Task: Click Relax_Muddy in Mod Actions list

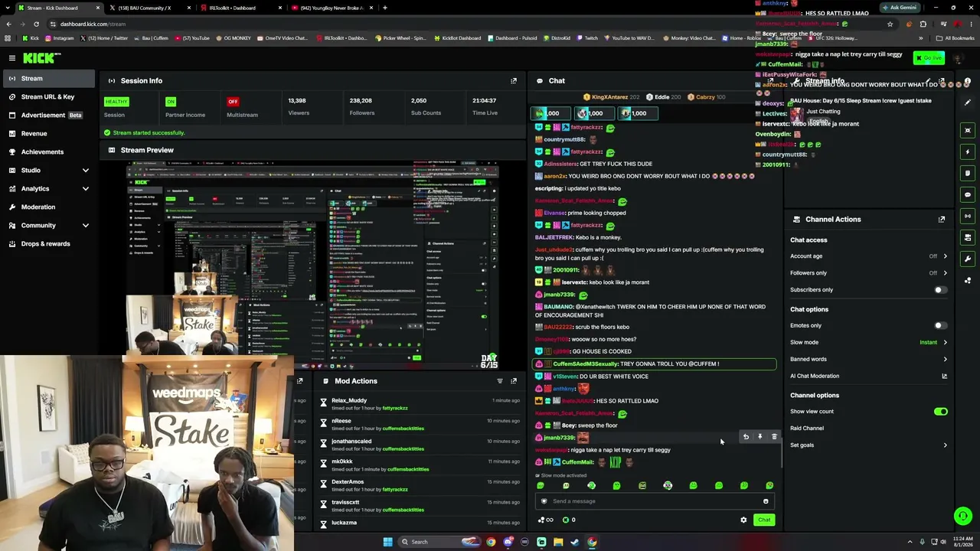Action: (x=349, y=400)
